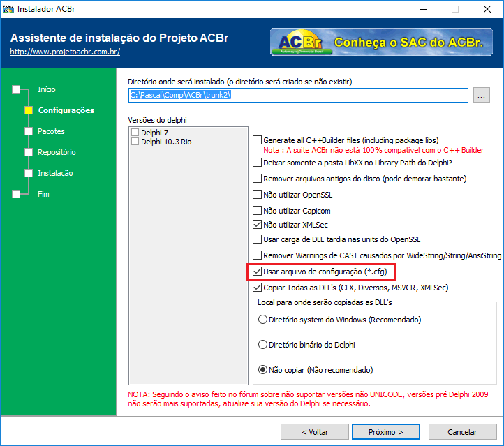
Task: Click the Local para onde serão copiadas label
Action: click(x=325, y=302)
